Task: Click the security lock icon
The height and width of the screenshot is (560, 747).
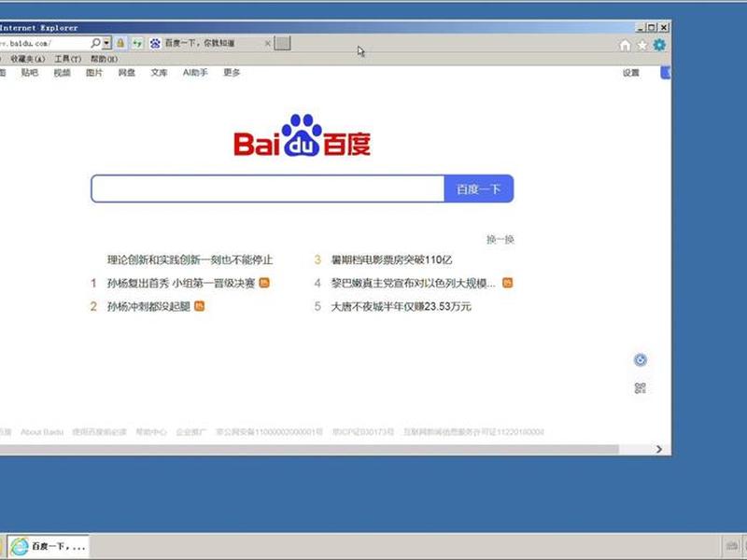Action: (x=120, y=43)
